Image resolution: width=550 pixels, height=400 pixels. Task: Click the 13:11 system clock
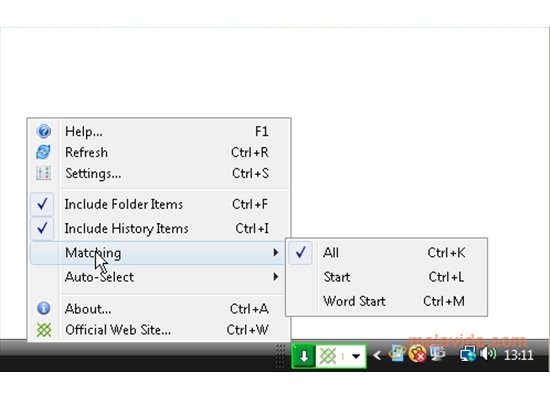(518, 355)
